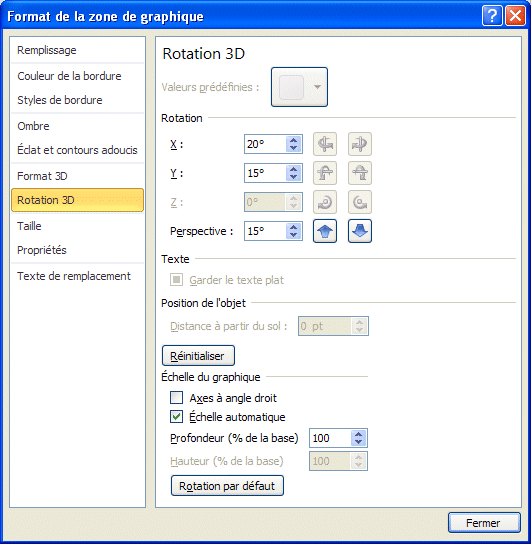Viewport: 531px width, 544px height.
Task: Click the Y rotation value field
Action: pyautogui.click(x=265, y=173)
